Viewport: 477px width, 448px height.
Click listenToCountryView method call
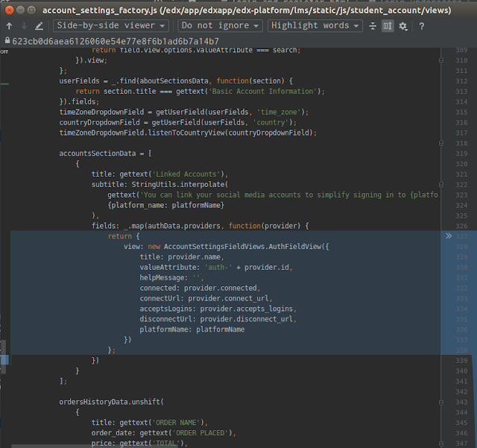(x=186, y=133)
